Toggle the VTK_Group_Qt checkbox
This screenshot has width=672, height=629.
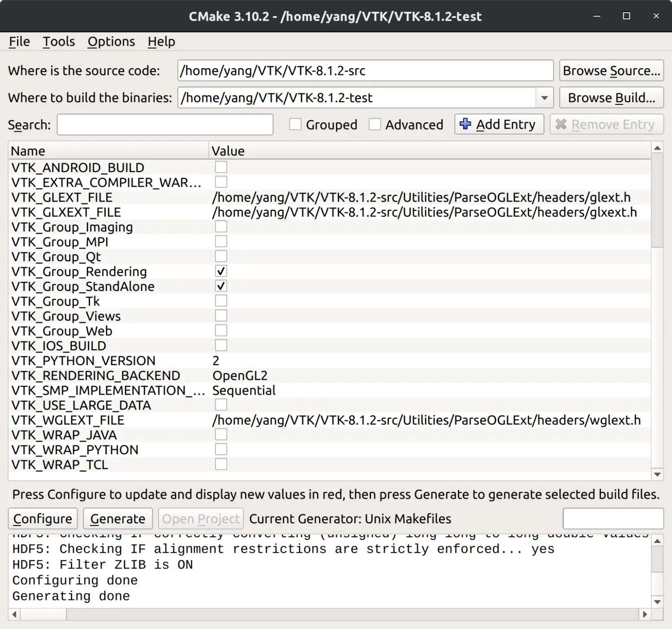click(221, 256)
